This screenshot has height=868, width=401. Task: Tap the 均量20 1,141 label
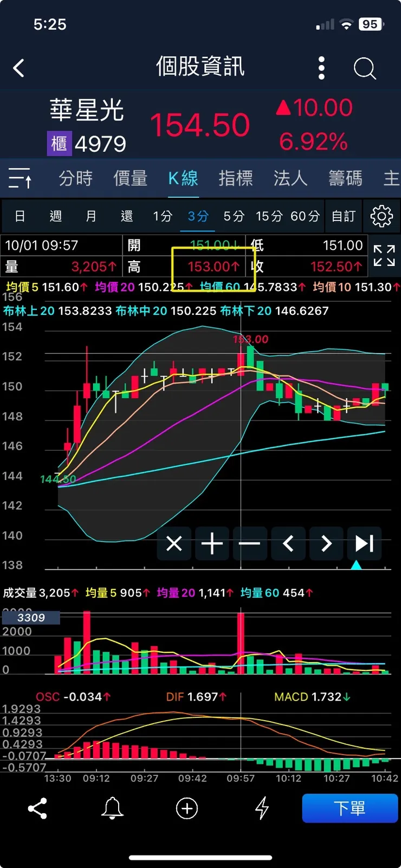point(195,593)
